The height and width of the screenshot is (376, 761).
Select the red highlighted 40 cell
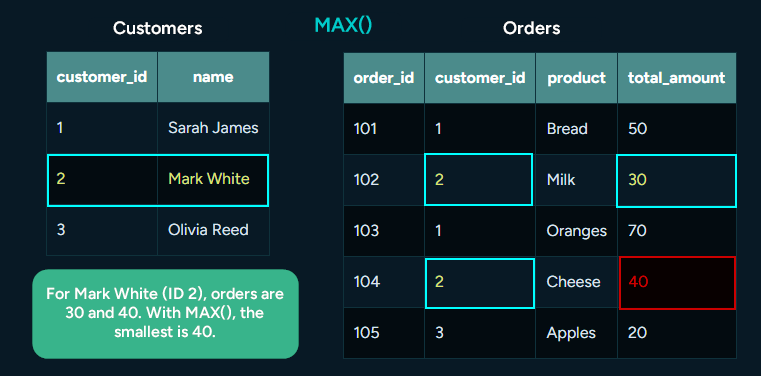pyautogui.click(x=678, y=282)
